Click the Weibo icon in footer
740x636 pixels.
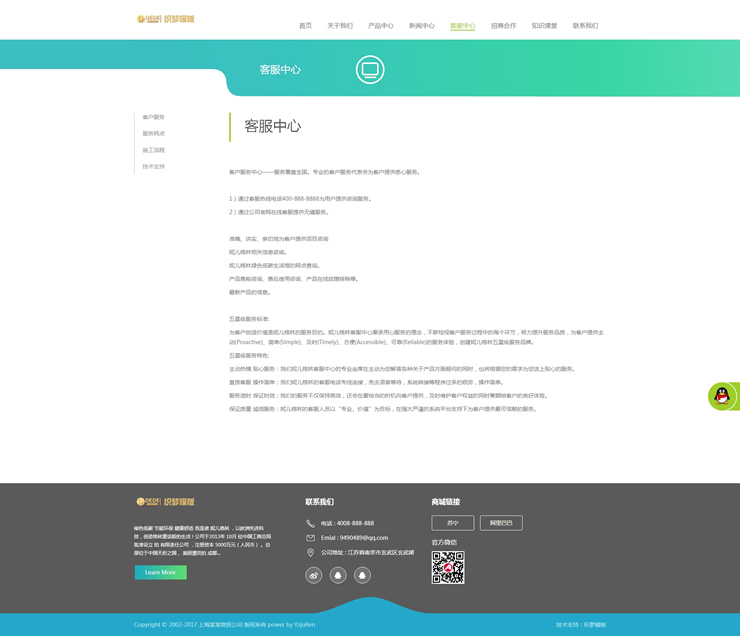pos(314,575)
